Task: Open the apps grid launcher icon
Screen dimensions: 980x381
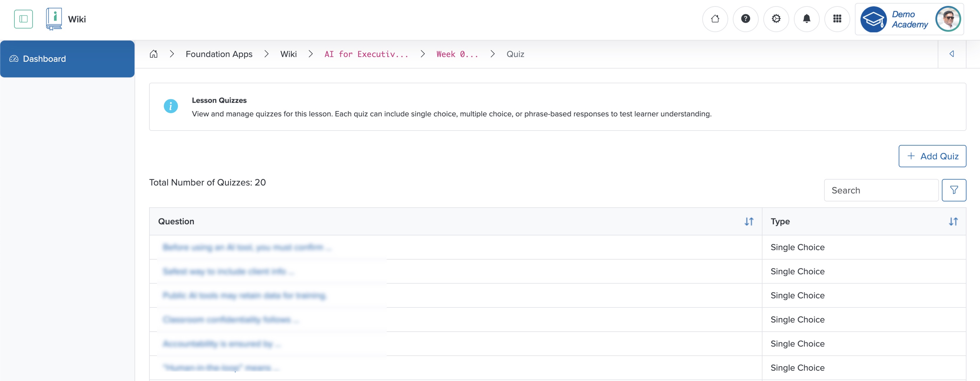Action: click(x=837, y=19)
